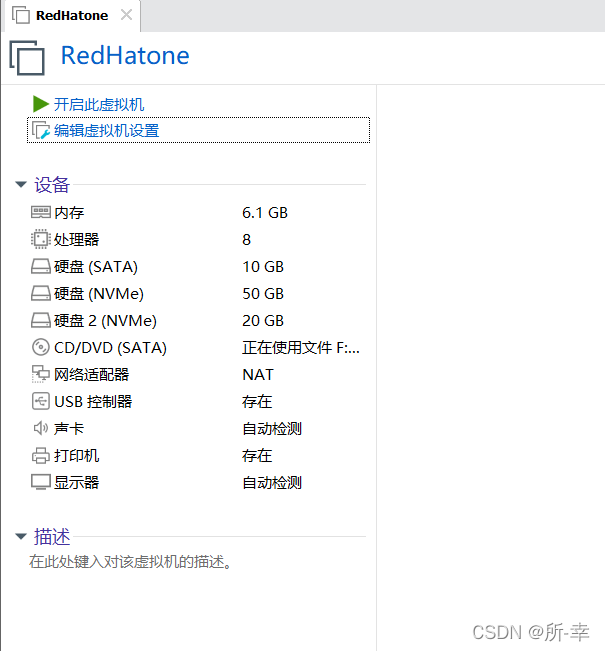
Task: Collapse the 设备 section arrow
Action: coord(21,184)
